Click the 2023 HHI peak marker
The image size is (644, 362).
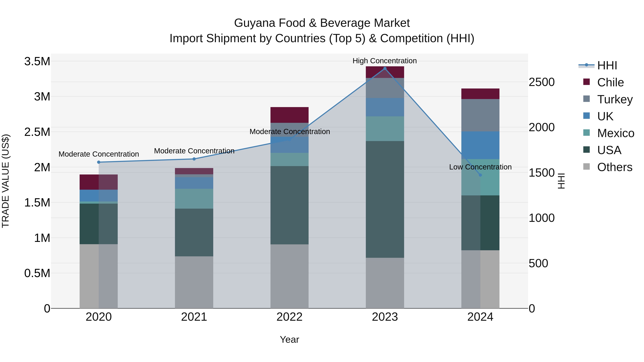click(385, 68)
